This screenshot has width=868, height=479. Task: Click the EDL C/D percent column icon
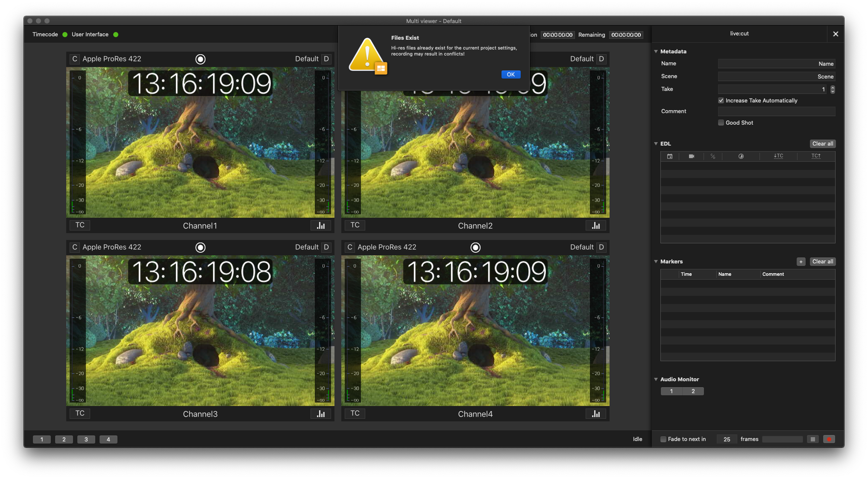click(713, 156)
